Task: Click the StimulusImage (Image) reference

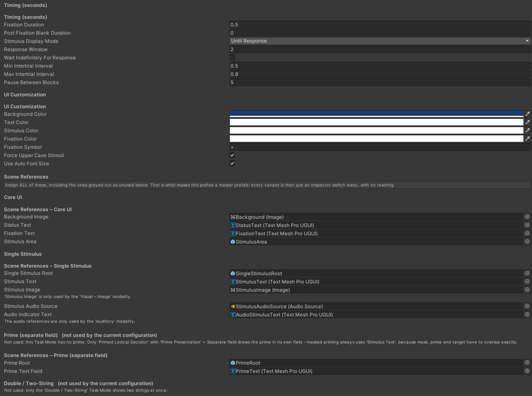Action: (376, 290)
